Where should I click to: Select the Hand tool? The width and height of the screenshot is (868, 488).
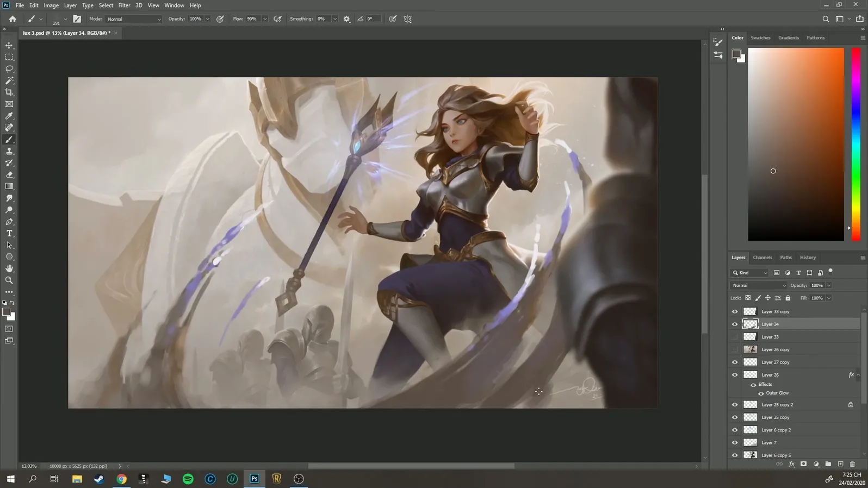tap(9, 268)
